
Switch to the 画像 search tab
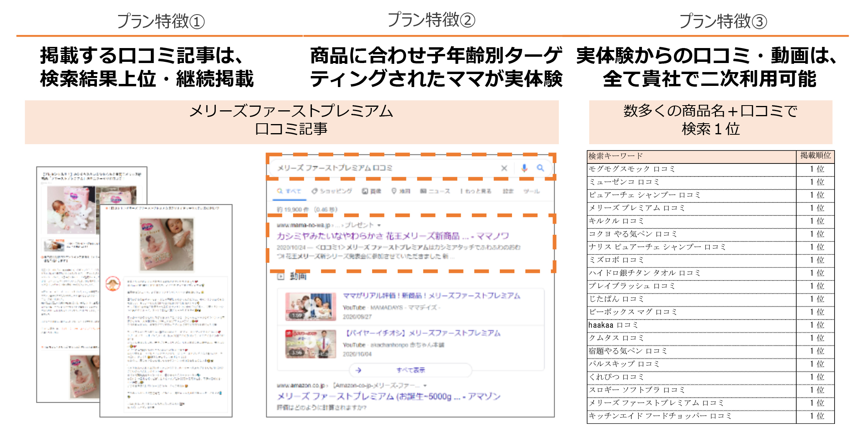pos(371,191)
